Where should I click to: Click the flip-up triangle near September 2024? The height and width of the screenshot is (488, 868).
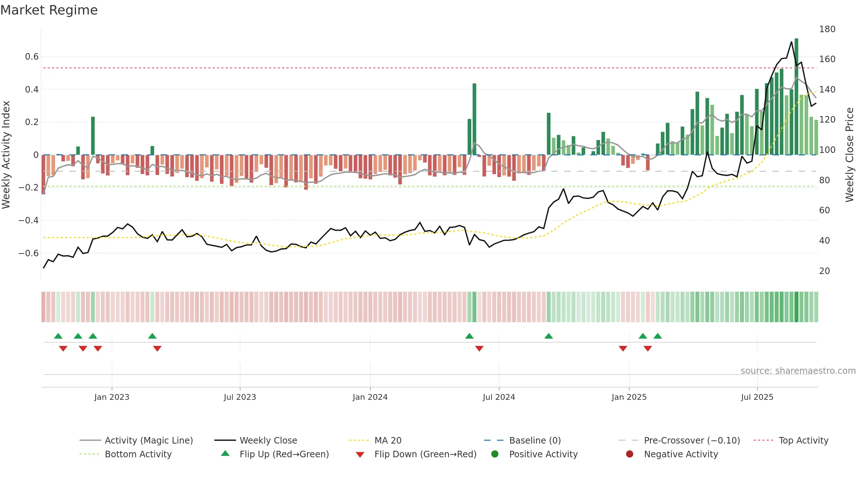click(x=549, y=336)
